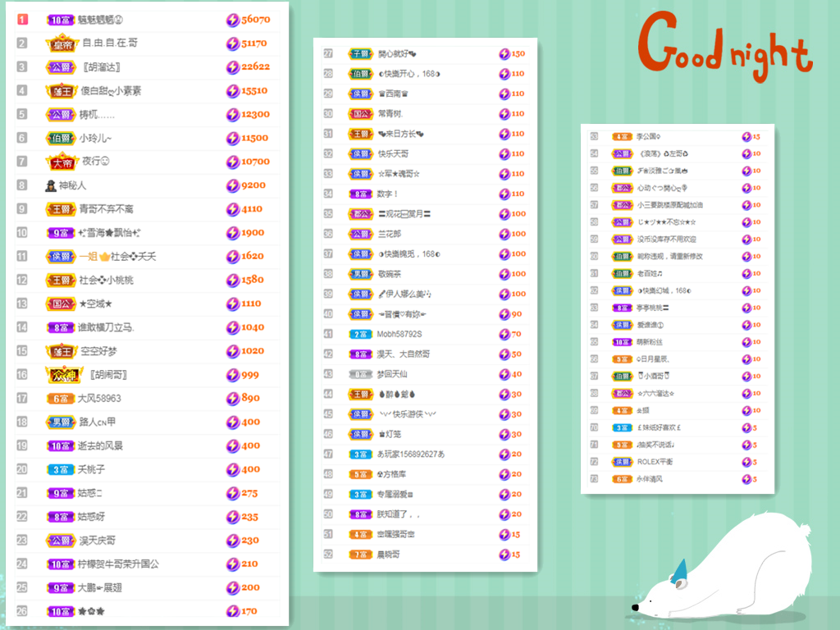This screenshot has height=630, width=840.
Task: Click the player name 逝去的风景
Action: click(100, 446)
